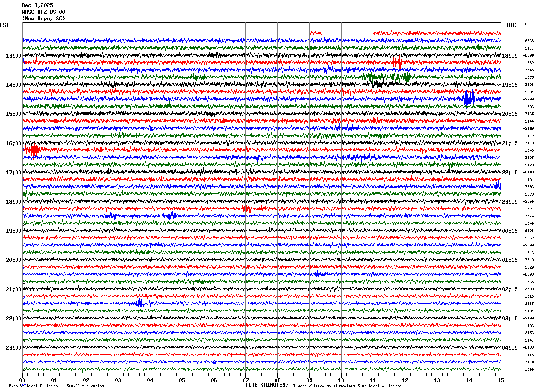
Task: Click the DC value 1562
Action: 529,238
